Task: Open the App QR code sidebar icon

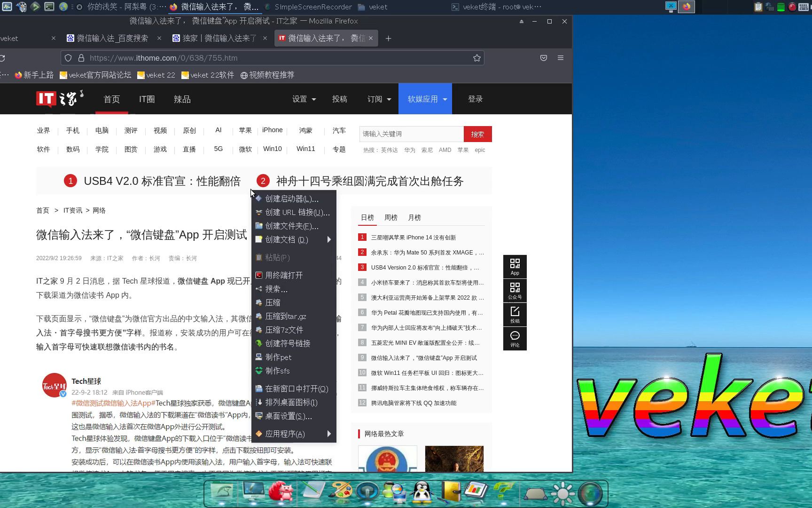Action: click(x=515, y=267)
